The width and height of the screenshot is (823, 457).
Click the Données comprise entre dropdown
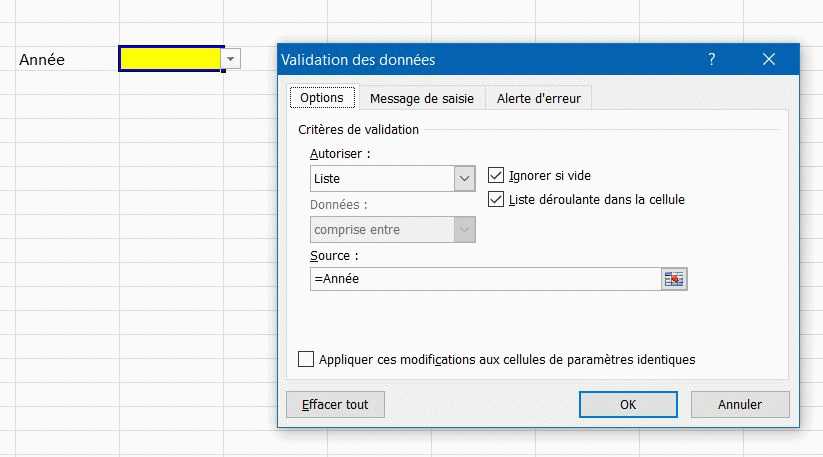click(392, 229)
